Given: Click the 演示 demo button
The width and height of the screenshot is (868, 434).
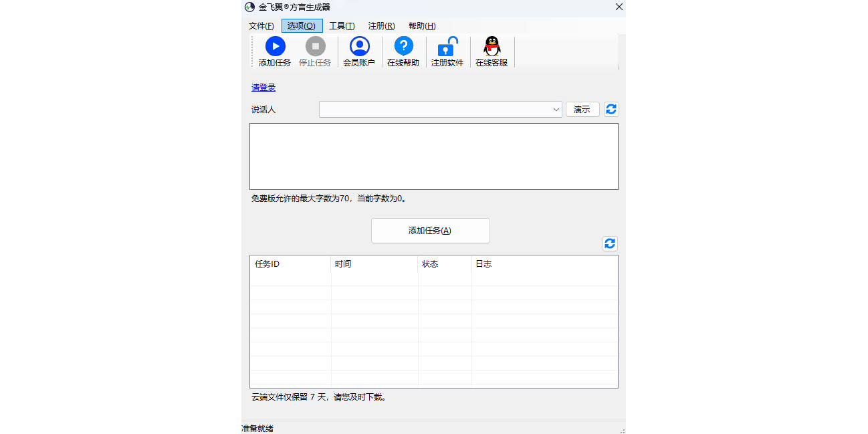Looking at the screenshot, I should pos(582,109).
